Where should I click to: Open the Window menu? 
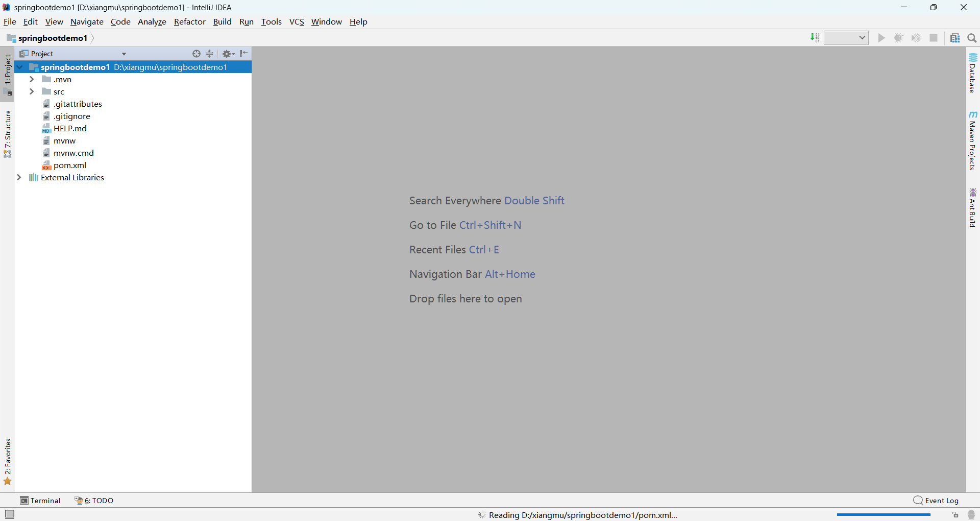327,21
